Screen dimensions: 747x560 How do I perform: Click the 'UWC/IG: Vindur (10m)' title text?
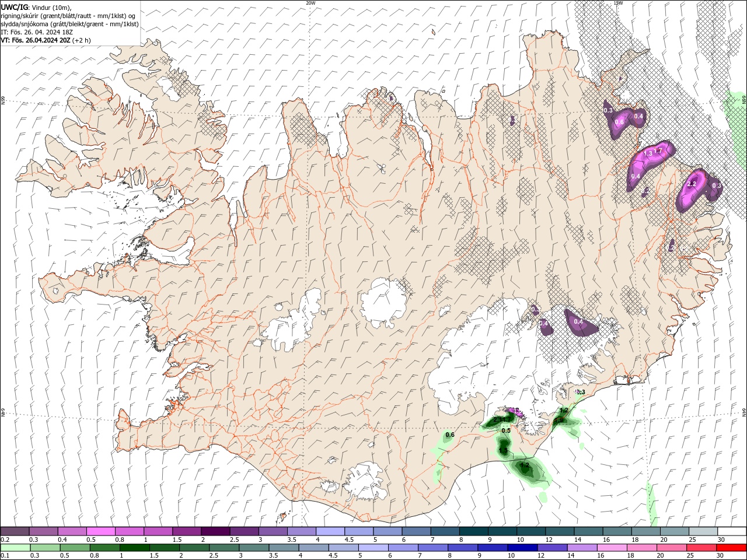35,7
